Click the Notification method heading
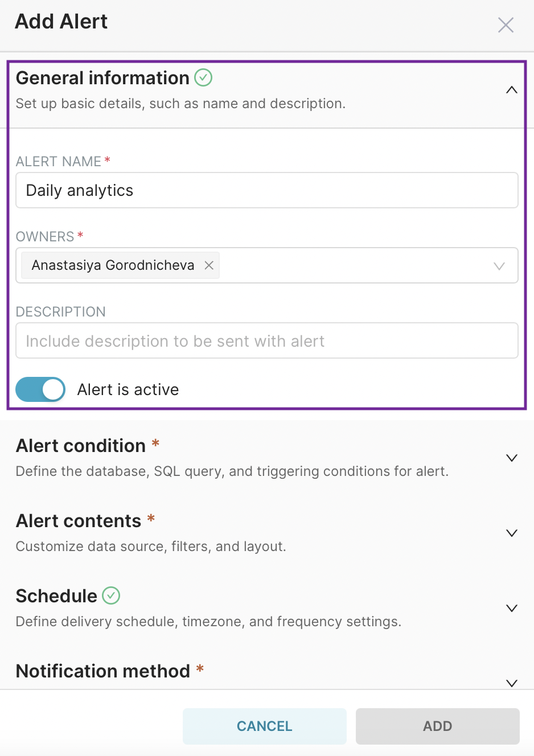The width and height of the screenshot is (534, 756). coord(103,671)
